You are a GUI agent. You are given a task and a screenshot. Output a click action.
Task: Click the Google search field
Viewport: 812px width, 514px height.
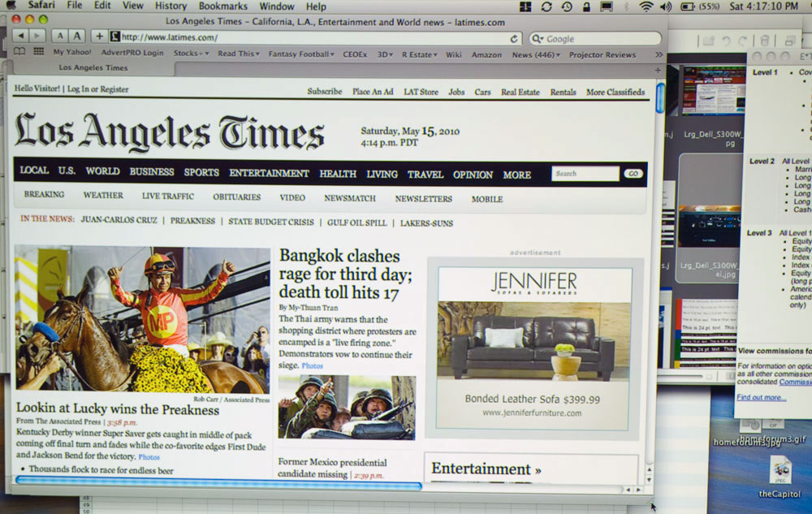click(595, 39)
